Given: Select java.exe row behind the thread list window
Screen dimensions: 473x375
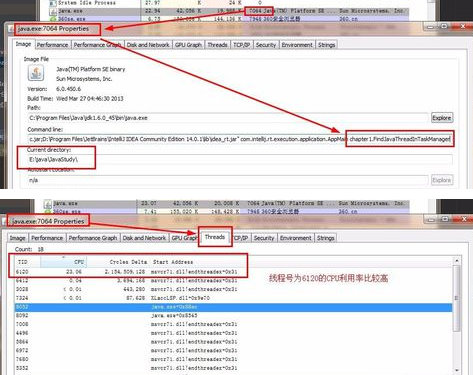Looking at the screenshot, I should [x=227, y=203].
